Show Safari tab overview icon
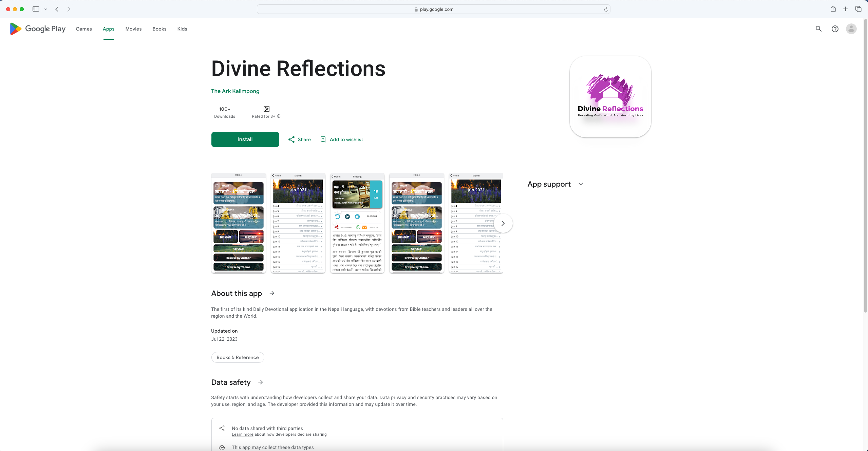This screenshot has width=868, height=451. click(x=858, y=9)
